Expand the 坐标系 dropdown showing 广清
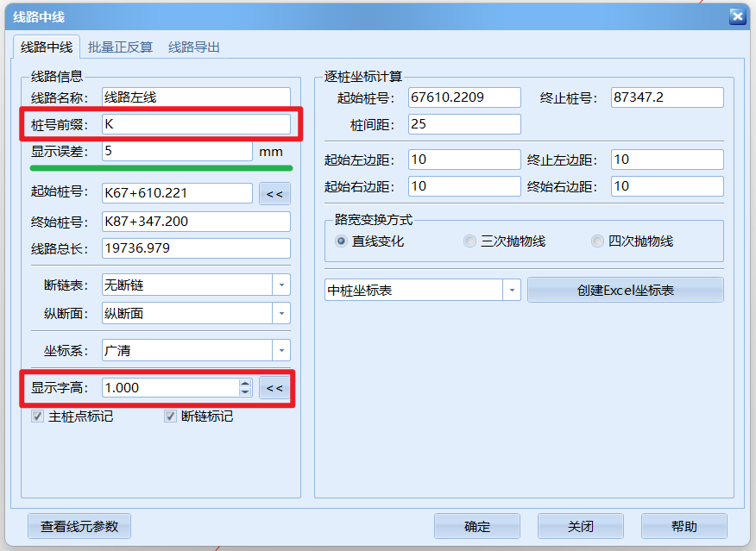This screenshot has height=551, width=756. 281,351
